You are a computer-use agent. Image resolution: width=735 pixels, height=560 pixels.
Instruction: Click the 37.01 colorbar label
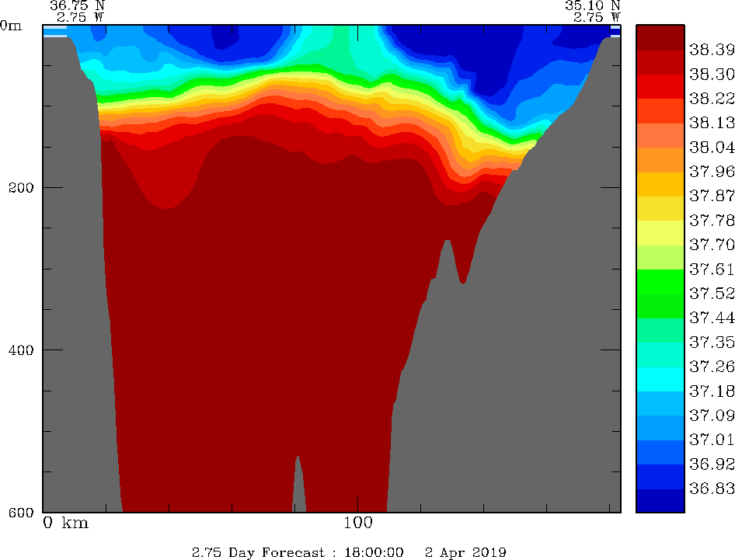[x=712, y=440]
